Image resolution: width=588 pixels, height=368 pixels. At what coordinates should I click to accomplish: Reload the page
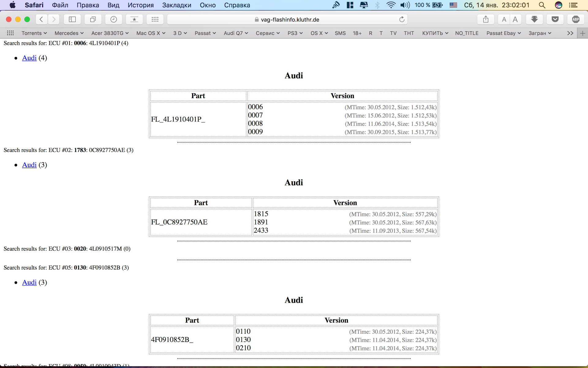(x=402, y=19)
